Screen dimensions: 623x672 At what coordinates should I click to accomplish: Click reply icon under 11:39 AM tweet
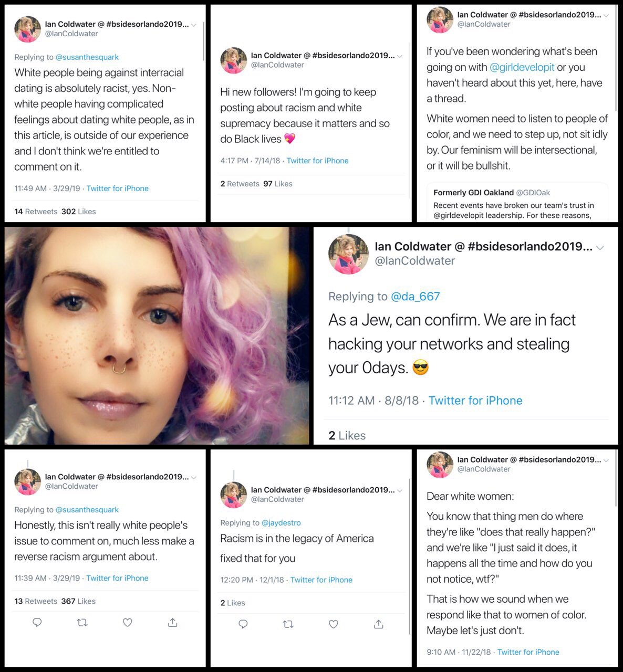click(37, 623)
